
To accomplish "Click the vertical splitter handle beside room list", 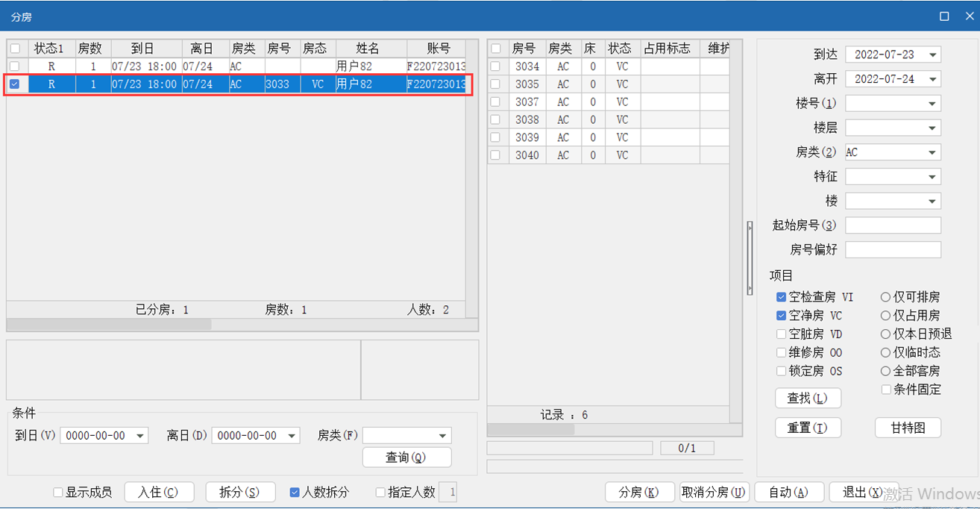I will click(x=750, y=258).
